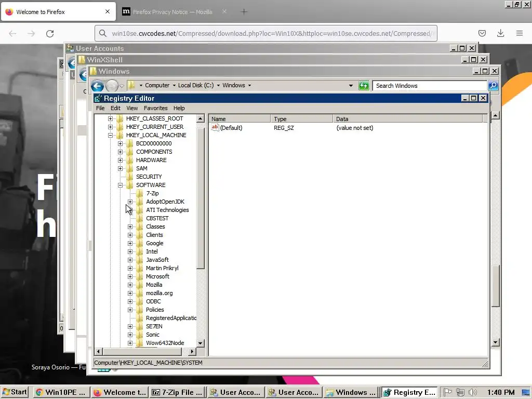Click the Firefox URL address bar
The width and height of the screenshot is (532, 399).
(266, 33)
